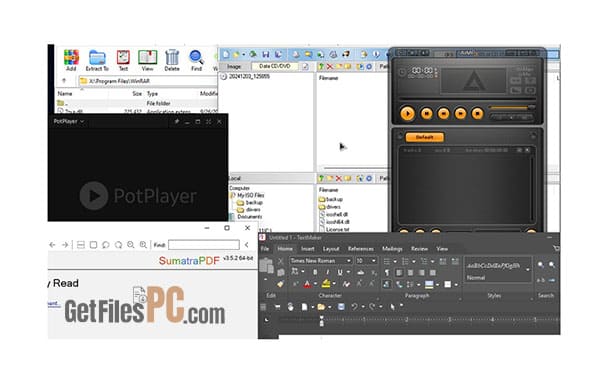This screenshot has width=600, height=385.
Task: Go forward in SumatraPDF toolbar
Action: click(x=65, y=245)
